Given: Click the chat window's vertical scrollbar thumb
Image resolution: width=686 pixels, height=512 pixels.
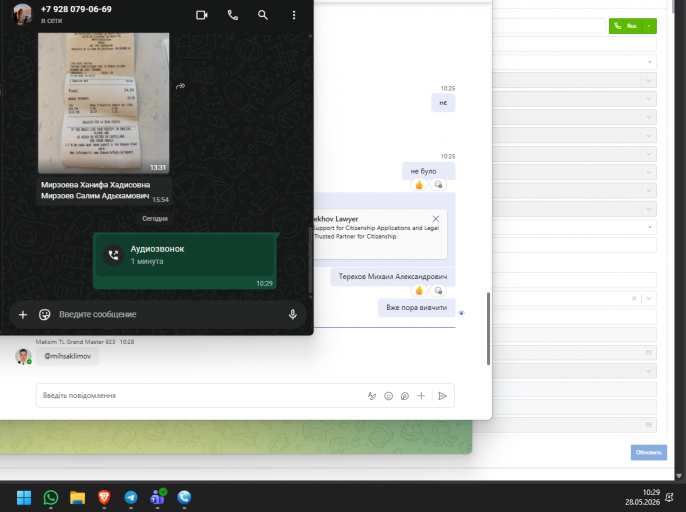Looking at the screenshot, I should [488, 328].
